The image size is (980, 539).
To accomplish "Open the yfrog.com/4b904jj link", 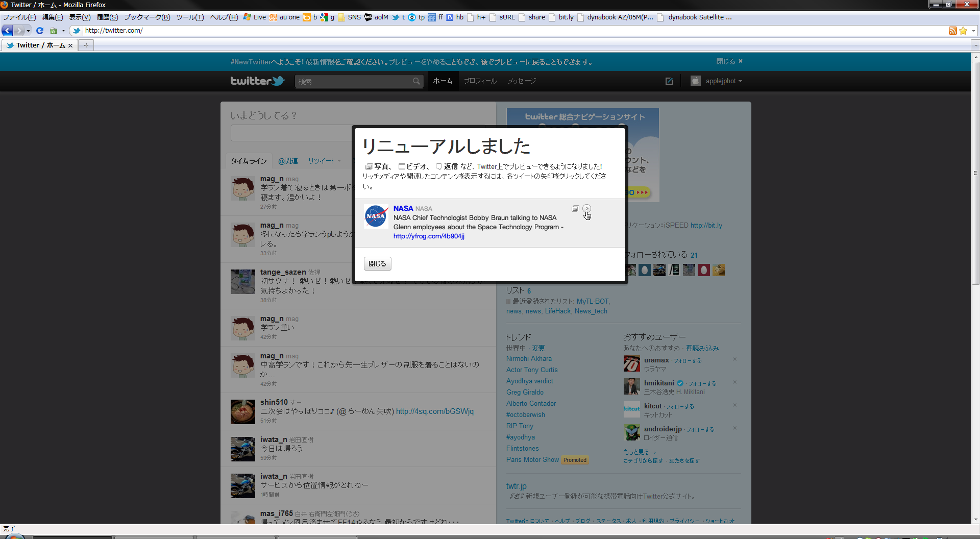I will (429, 236).
